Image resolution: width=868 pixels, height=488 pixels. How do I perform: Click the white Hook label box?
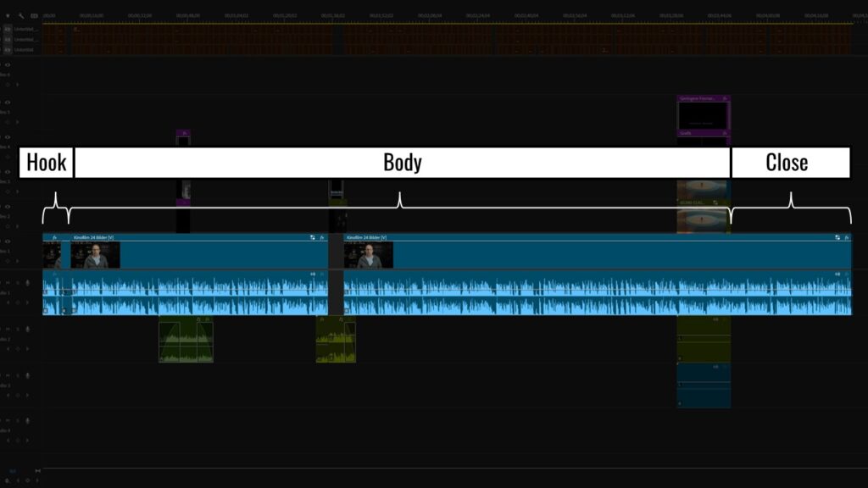click(x=46, y=163)
